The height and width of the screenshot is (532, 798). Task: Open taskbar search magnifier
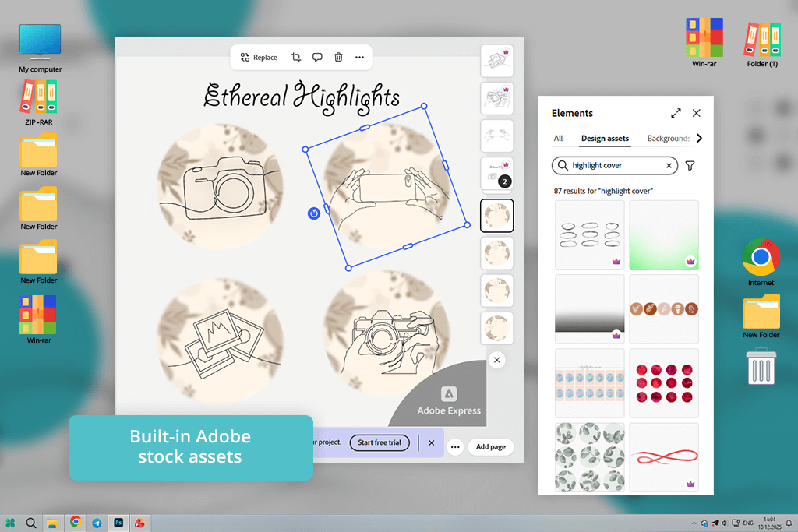click(31, 523)
